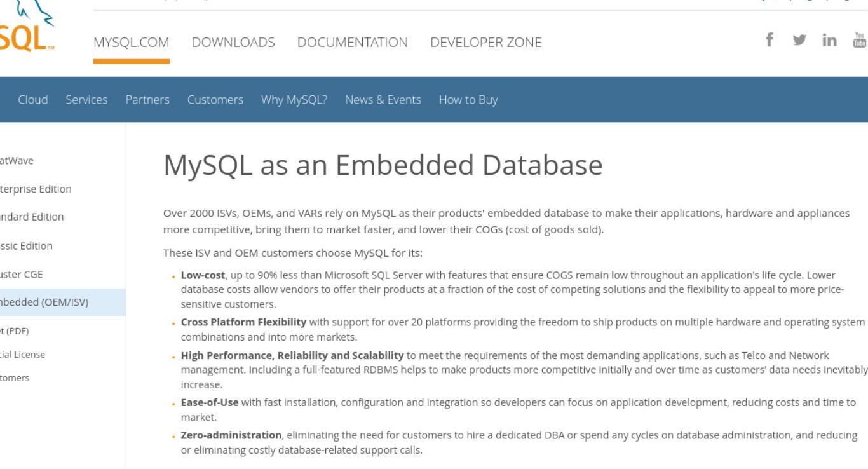Click the 'Over 2000 ISVs, OEMs, and VARs' paragraph
Viewport: 868px width, 469px height.
(506, 221)
